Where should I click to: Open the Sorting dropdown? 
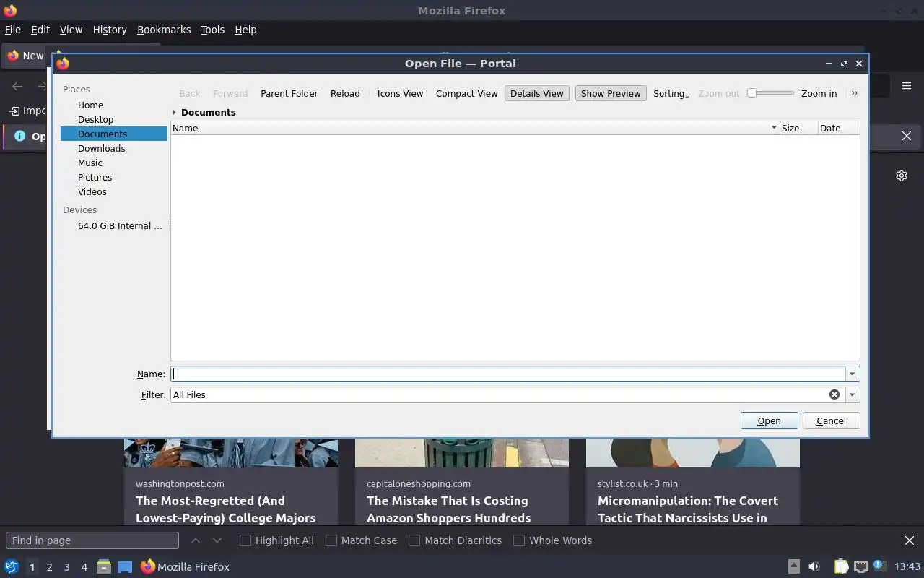coord(671,93)
